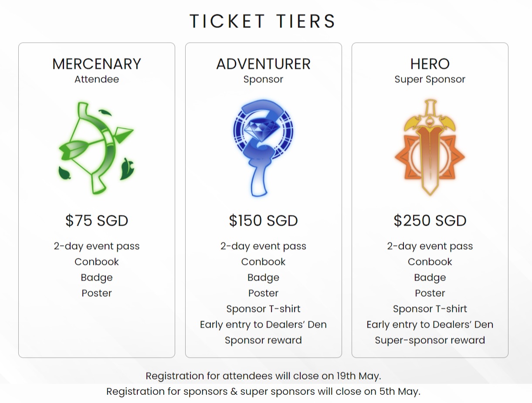Click Sponsor T-shirt in the Hero card
The width and height of the screenshot is (532, 403).
click(430, 309)
